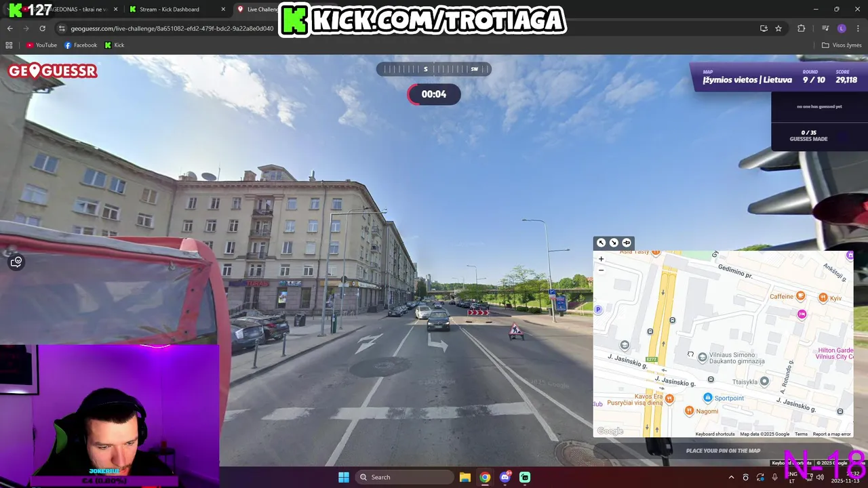Close the Stream - Kick Dashboard tab
The image size is (868, 488).
click(223, 9)
